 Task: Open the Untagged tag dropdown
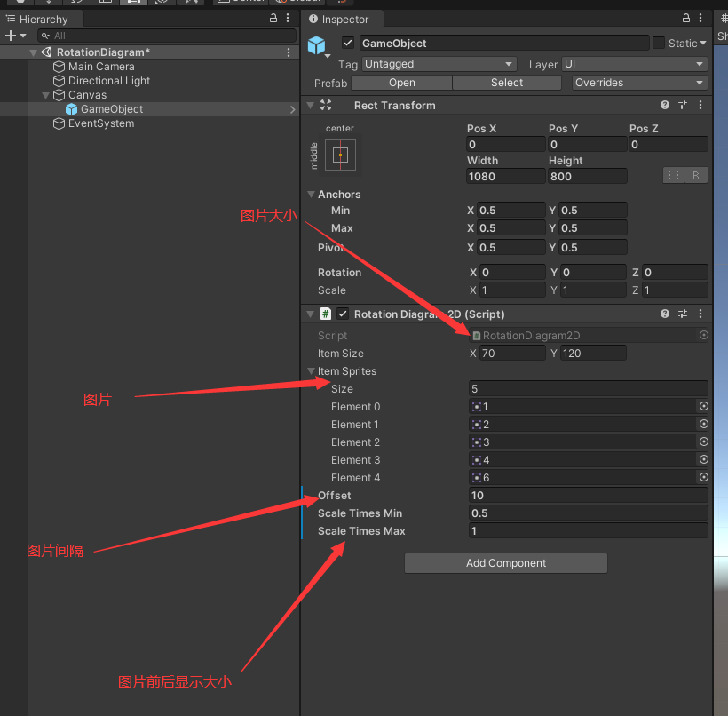pyautogui.click(x=439, y=63)
